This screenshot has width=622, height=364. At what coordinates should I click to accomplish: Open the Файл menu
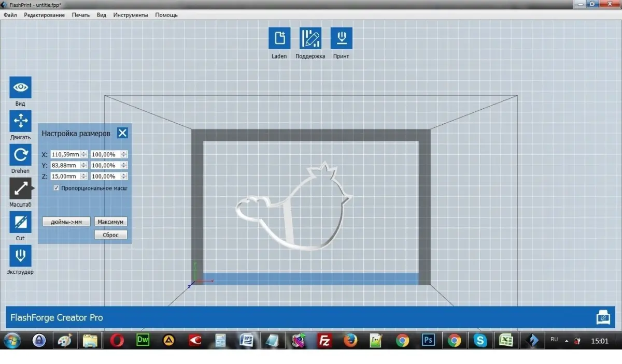tap(10, 15)
